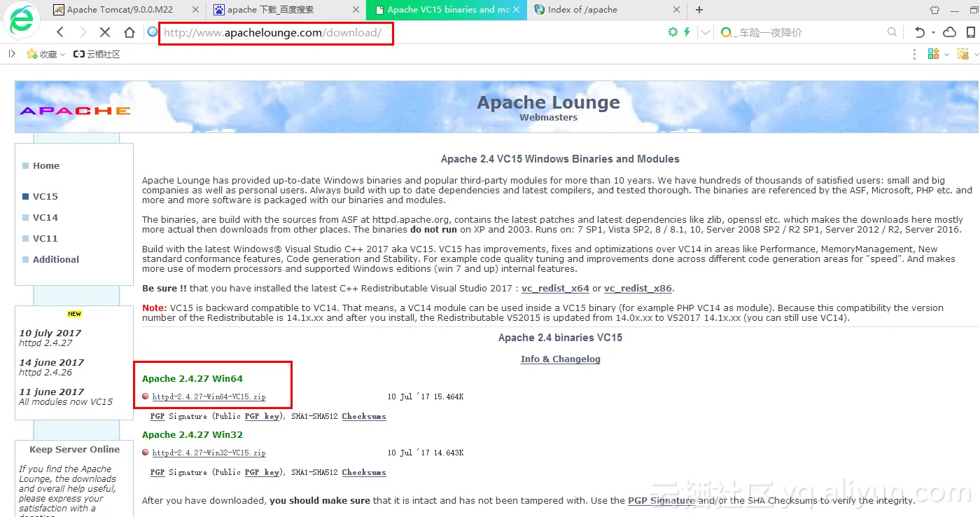This screenshot has height=517, width=980.
Task: Open the vc_redist_x64 link
Action: coord(555,289)
